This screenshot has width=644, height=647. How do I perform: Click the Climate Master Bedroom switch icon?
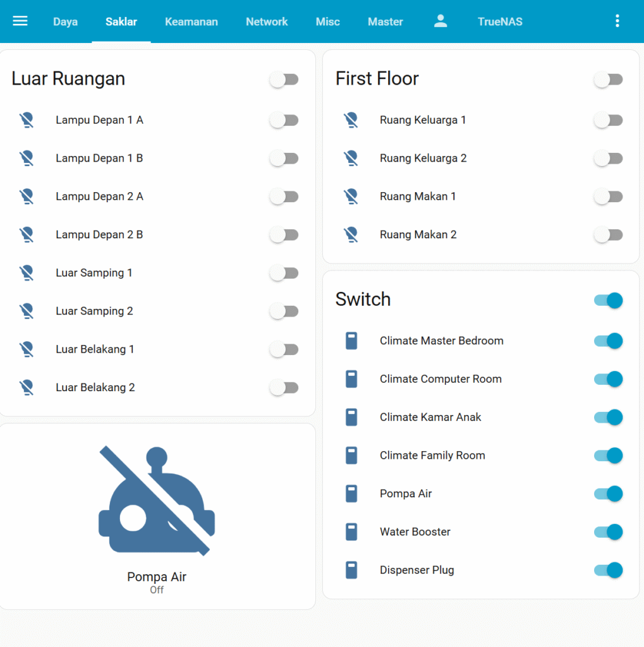351,341
